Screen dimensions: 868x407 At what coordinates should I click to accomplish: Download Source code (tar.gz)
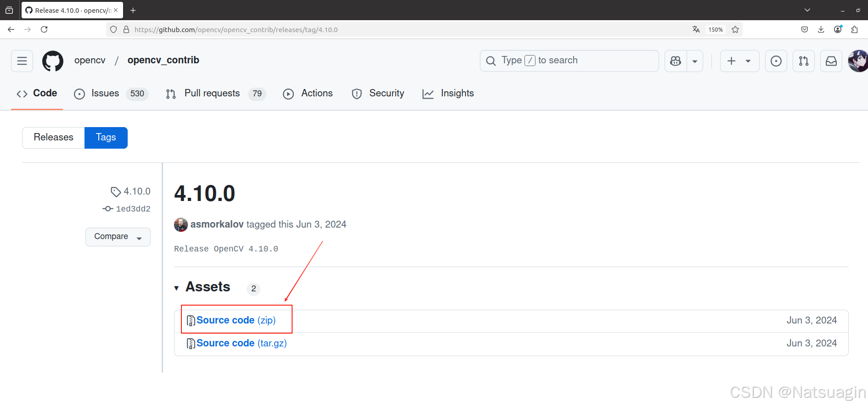(242, 343)
